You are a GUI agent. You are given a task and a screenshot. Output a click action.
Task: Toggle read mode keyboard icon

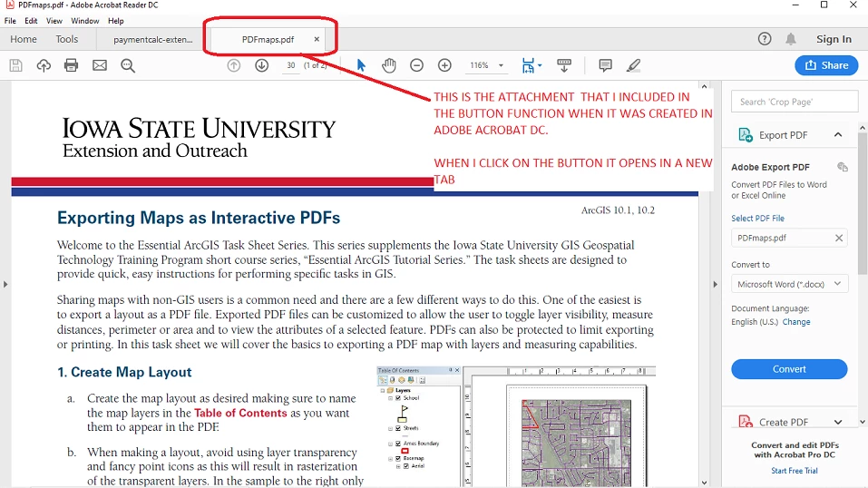click(x=564, y=65)
